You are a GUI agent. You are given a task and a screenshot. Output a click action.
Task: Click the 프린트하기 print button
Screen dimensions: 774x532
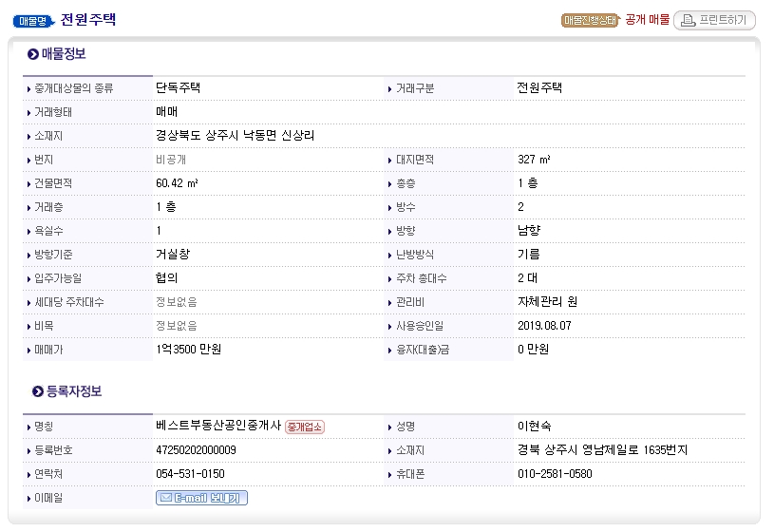click(714, 20)
